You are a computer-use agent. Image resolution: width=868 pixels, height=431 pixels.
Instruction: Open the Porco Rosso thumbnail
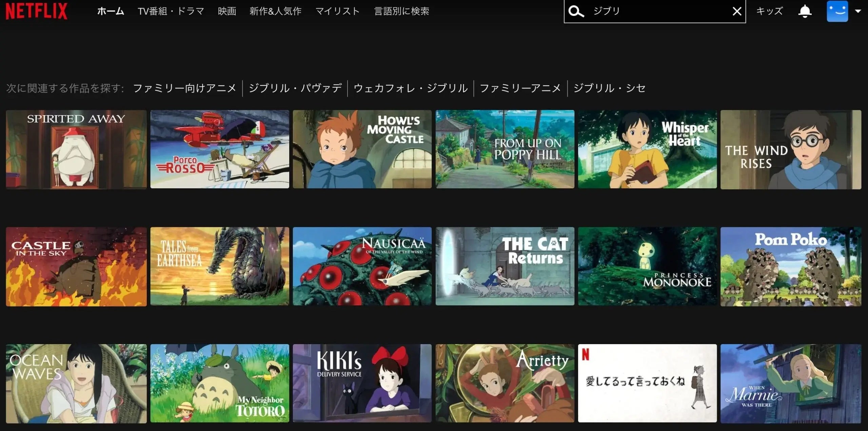click(x=220, y=149)
